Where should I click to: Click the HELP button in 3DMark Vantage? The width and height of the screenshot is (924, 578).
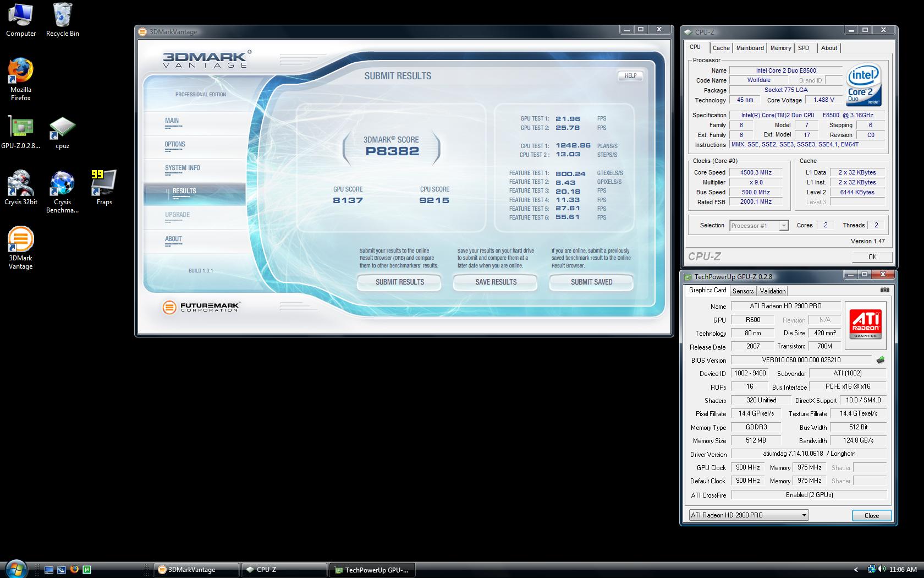(630, 76)
